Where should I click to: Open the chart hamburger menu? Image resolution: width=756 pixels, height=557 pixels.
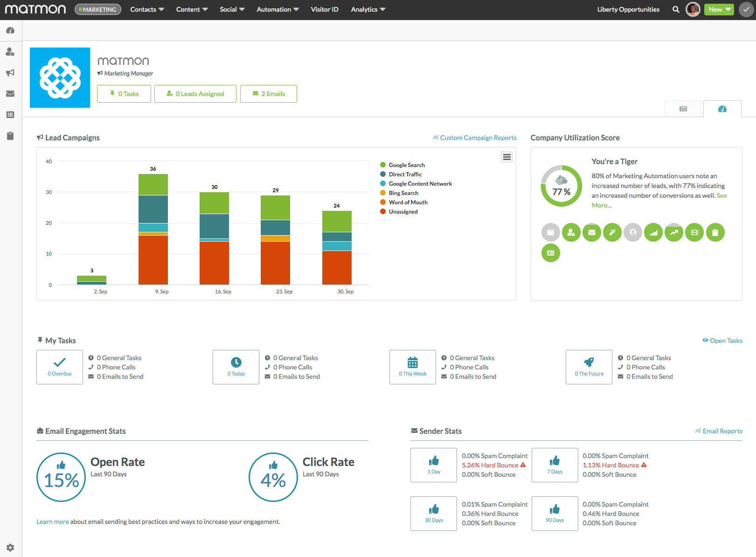pyautogui.click(x=507, y=157)
